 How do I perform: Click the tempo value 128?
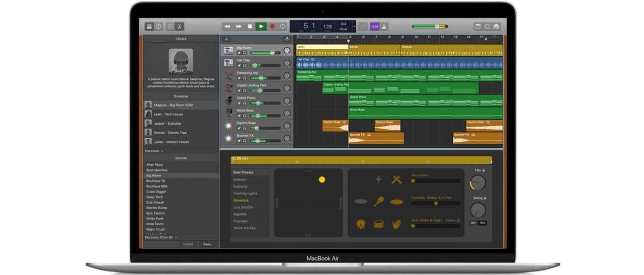328,26
